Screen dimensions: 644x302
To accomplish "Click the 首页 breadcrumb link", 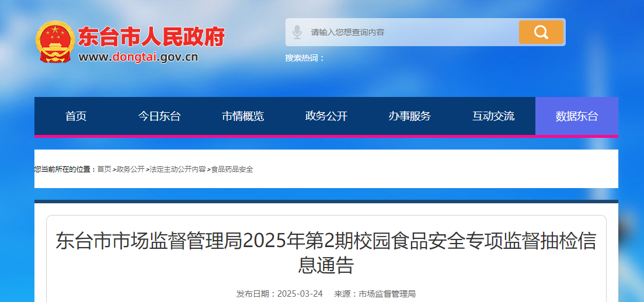I will [104, 169].
